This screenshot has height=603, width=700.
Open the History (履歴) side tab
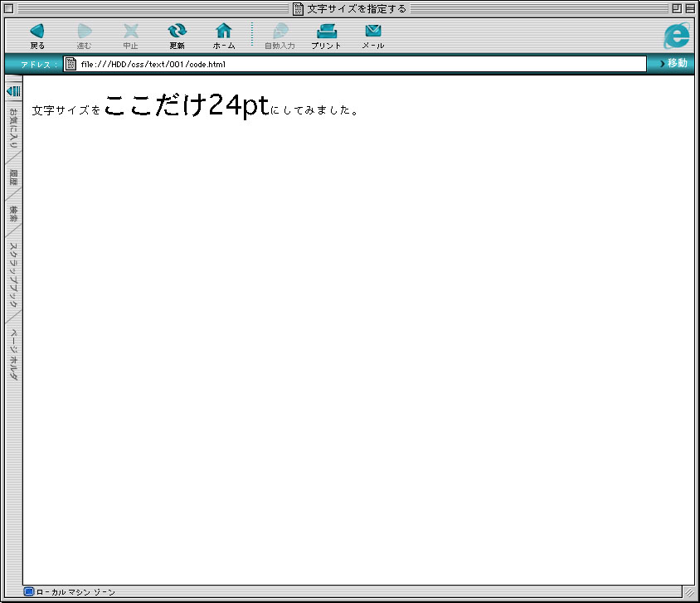pyautogui.click(x=13, y=177)
